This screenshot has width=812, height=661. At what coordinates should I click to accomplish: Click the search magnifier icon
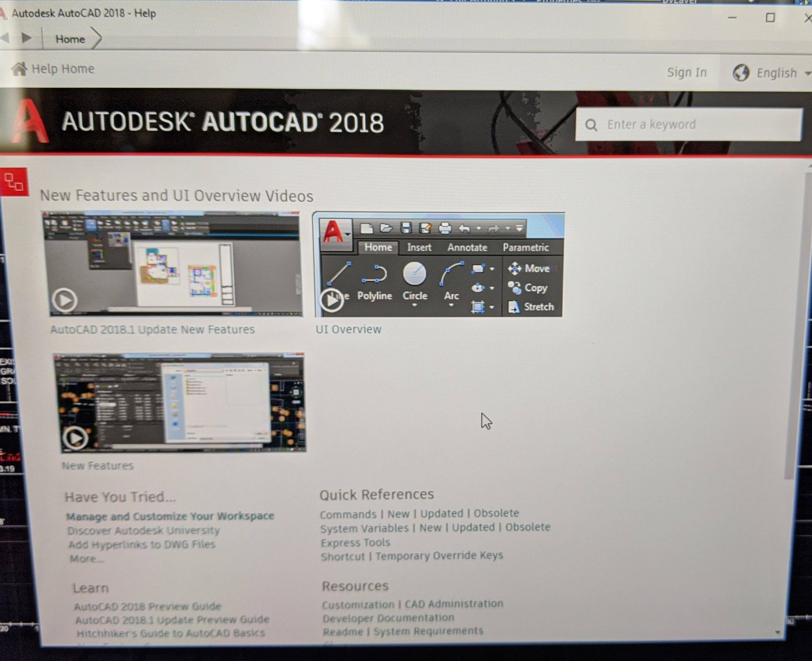591,125
